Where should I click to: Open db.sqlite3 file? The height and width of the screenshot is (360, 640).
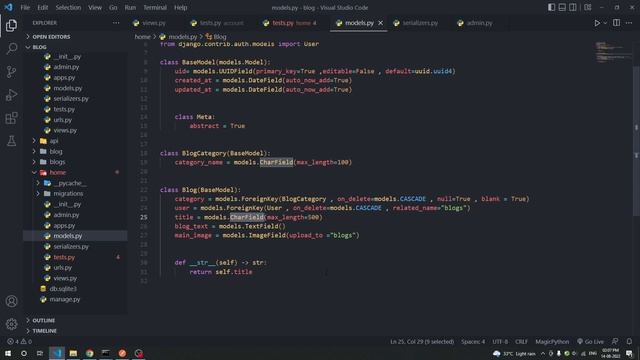point(75,289)
